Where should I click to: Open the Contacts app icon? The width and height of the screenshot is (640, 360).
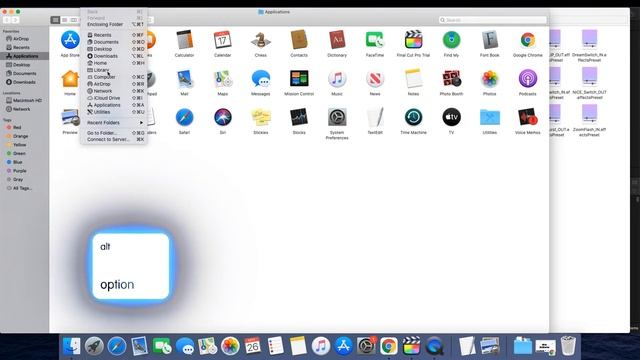coord(299,40)
